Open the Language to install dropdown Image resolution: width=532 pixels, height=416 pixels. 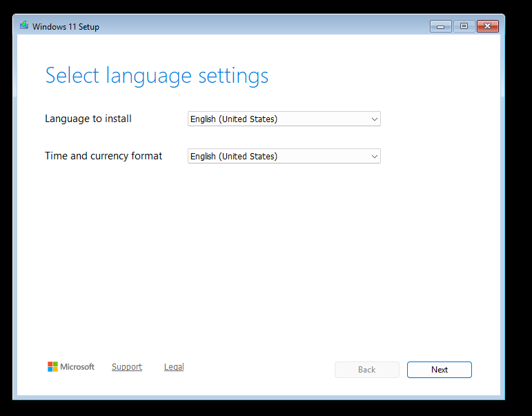(284, 119)
